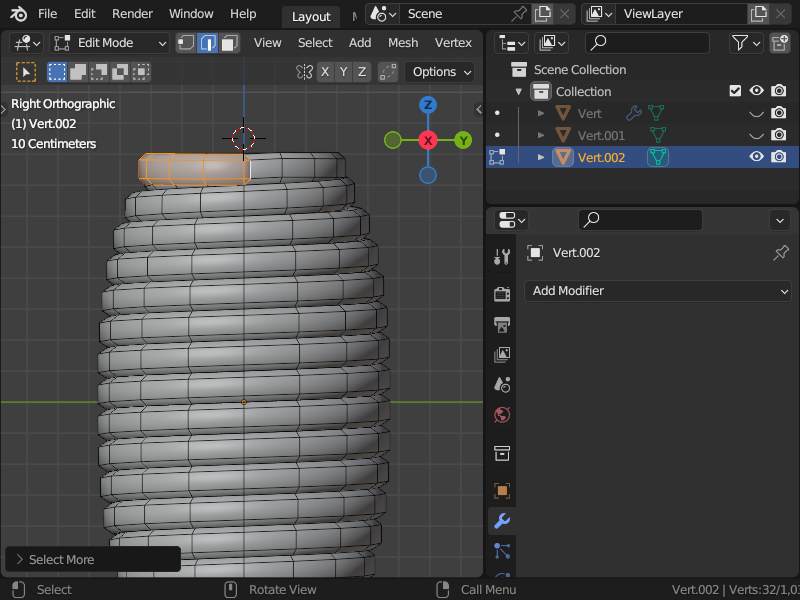Open the Object properties tab
This screenshot has width=800, height=600.
point(502,491)
